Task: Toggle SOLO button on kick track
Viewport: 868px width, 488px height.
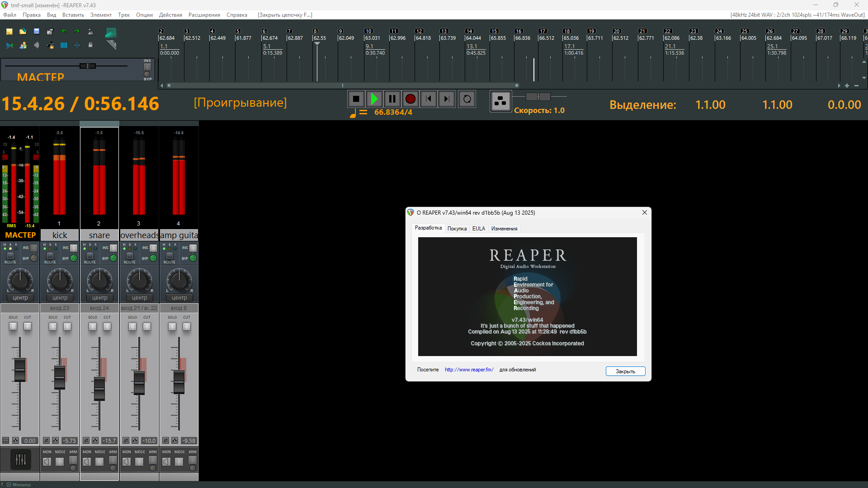Action: (x=53, y=327)
